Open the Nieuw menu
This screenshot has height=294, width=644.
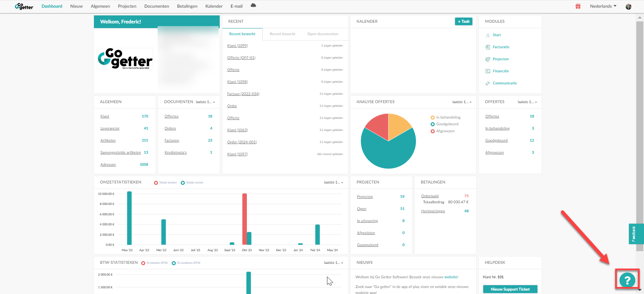[x=76, y=6]
